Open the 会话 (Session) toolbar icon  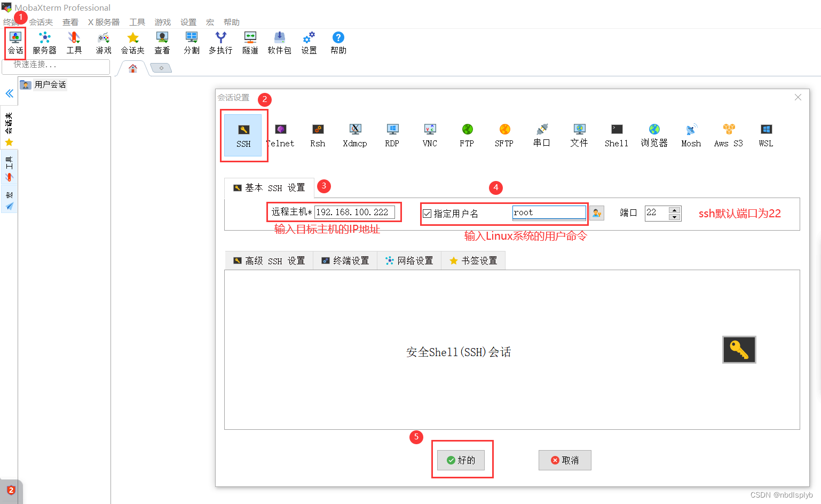tap(15, 43)
